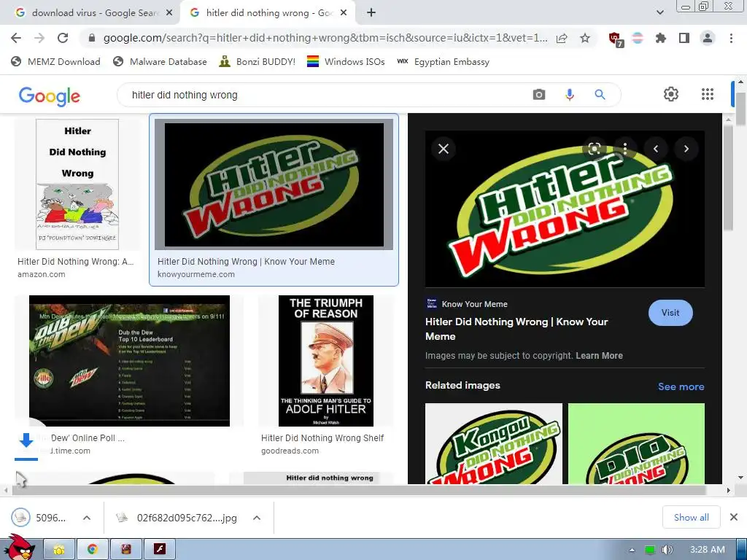Open the amazon.com book result thumbnail
Screen dimensions: 747x560
pyautogui.click(x=77, y=184)
